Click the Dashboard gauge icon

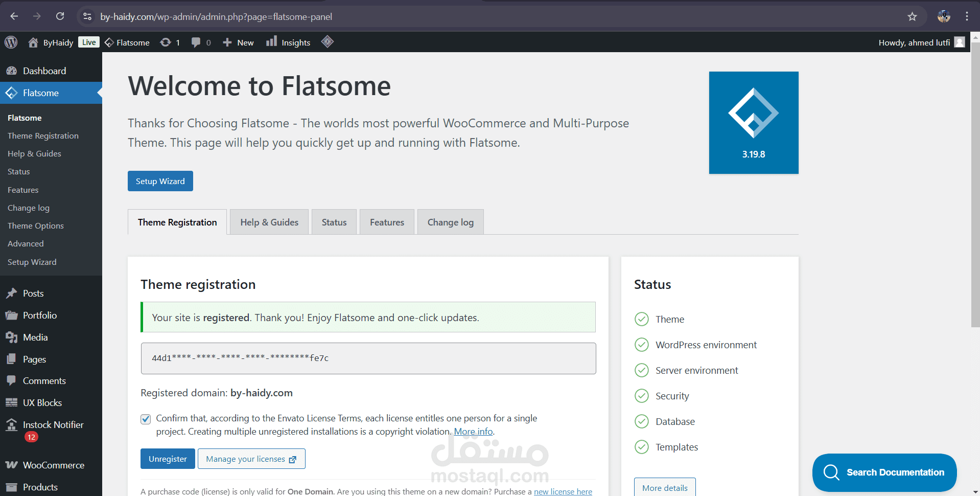point(11,71)
